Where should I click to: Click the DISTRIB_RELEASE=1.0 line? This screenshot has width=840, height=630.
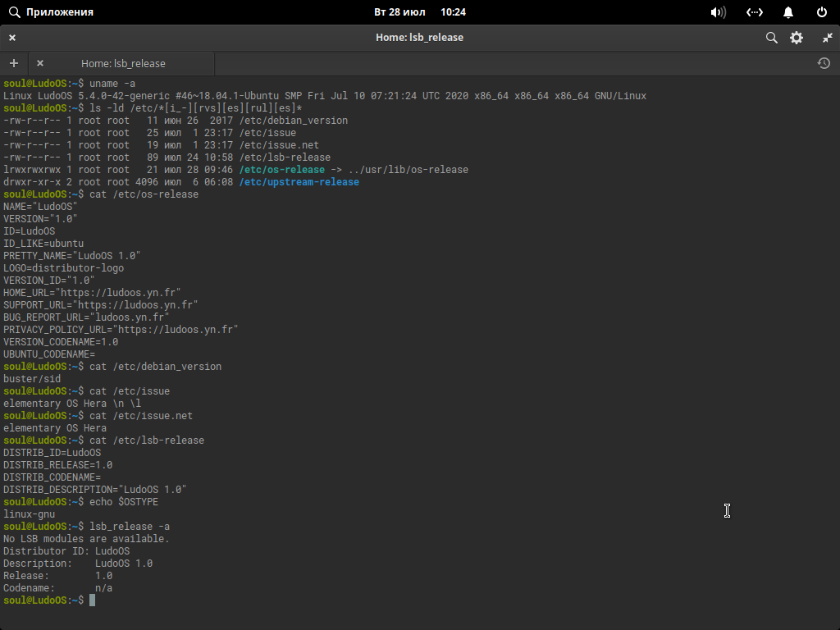tap(58, 466)
